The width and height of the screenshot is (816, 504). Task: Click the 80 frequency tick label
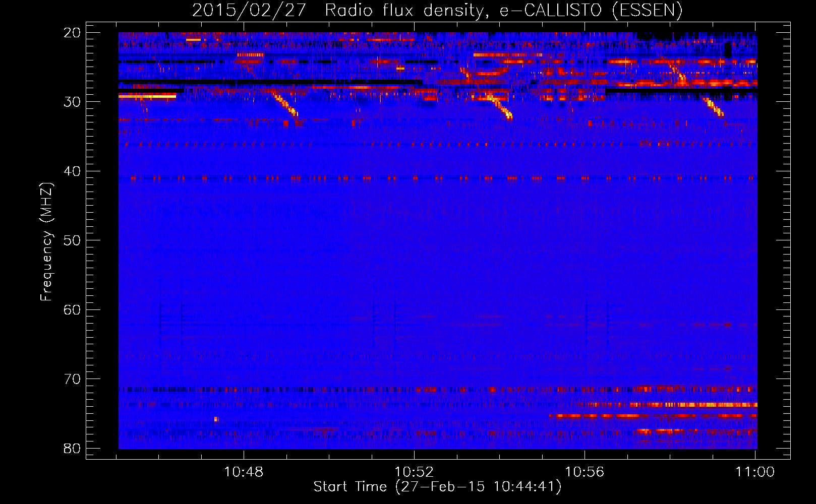coord(72,449)
